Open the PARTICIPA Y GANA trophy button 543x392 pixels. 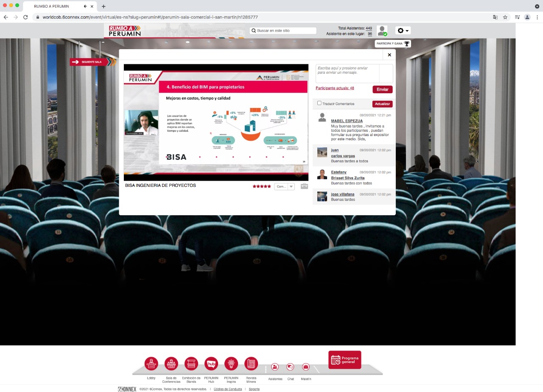tap(393, 44)
